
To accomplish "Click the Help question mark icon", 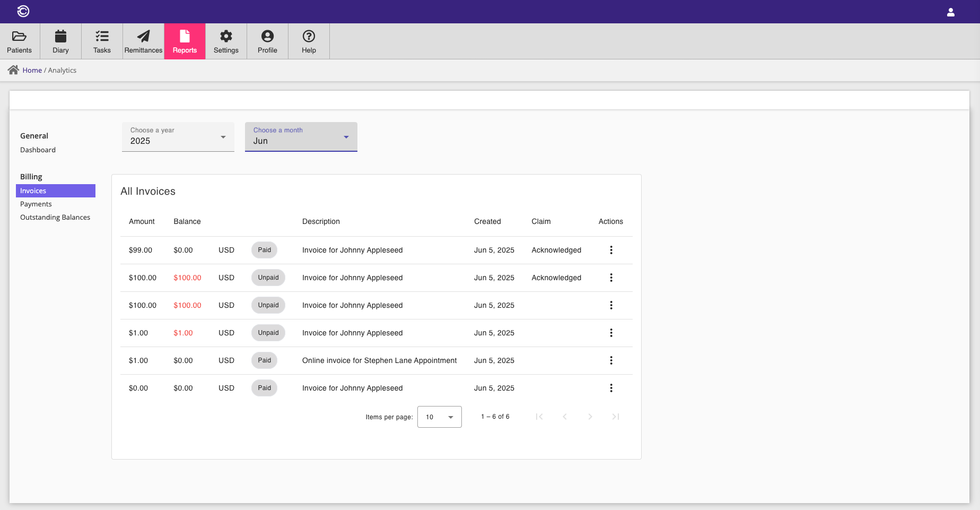I will tap(309, 36).
